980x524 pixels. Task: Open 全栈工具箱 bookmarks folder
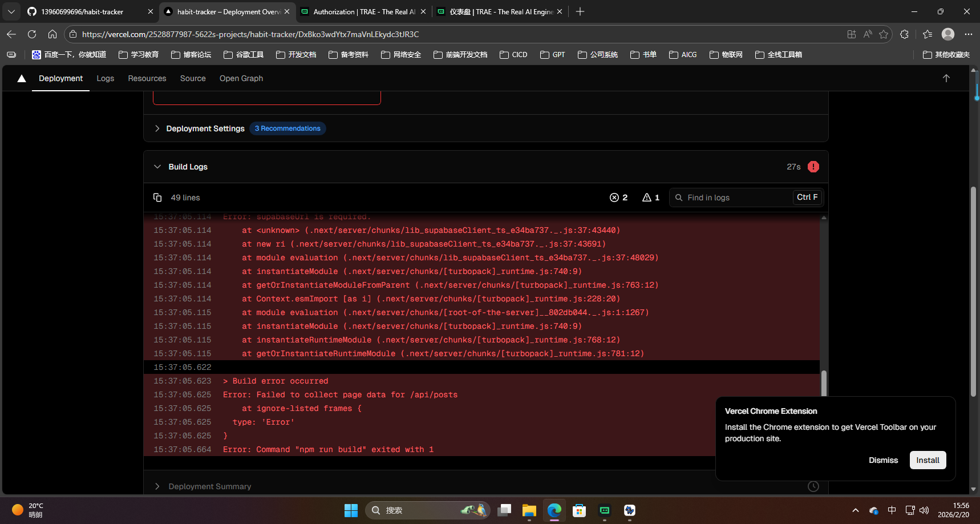[779, 55]
